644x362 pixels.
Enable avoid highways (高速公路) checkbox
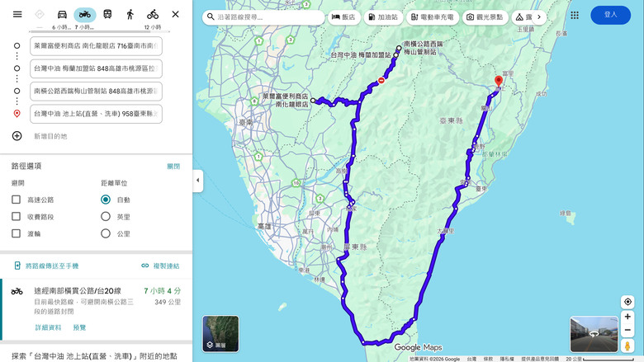pos(16,200)
